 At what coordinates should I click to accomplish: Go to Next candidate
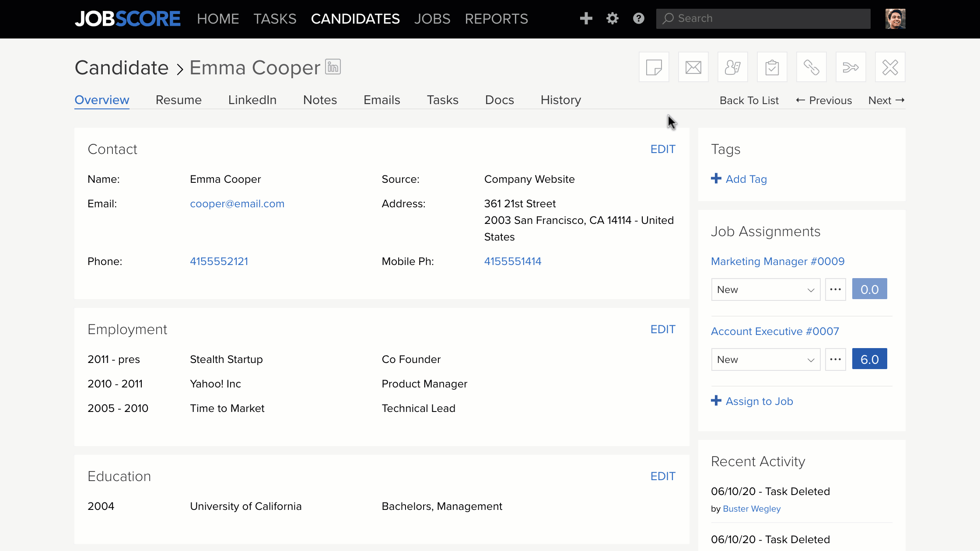point(886,101)
